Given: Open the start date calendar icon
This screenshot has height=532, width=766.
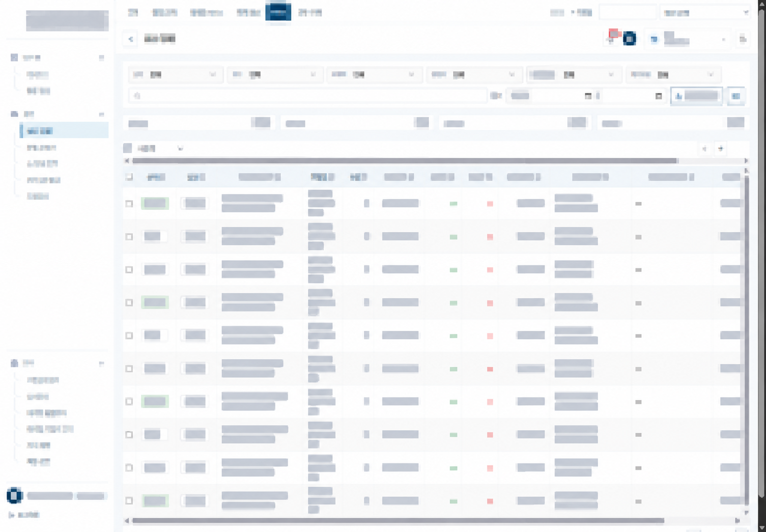Looking at the screenshot, I should click(x=588, y=96).
